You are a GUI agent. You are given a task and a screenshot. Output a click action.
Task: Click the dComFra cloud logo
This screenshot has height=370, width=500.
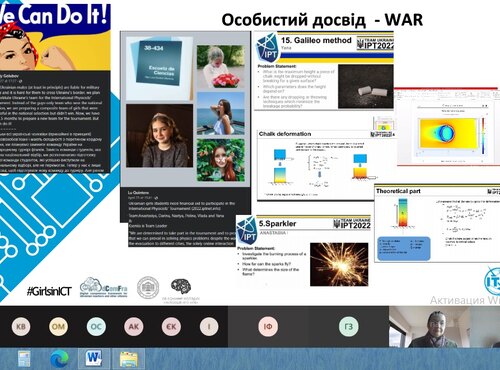click(x=104, y=287)
